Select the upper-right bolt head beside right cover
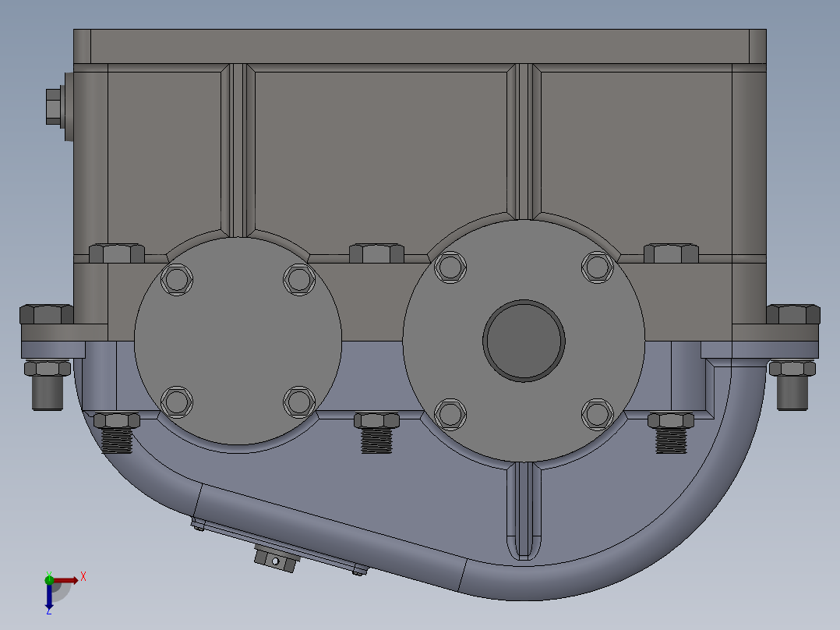Viewport: 840px width, 630px height. coord(671,253)
